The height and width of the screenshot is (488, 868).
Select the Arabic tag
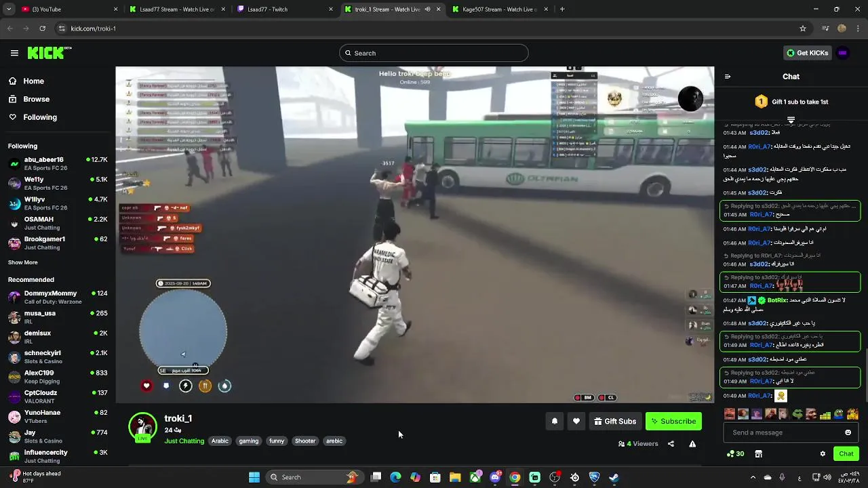[x=220, y=441]
